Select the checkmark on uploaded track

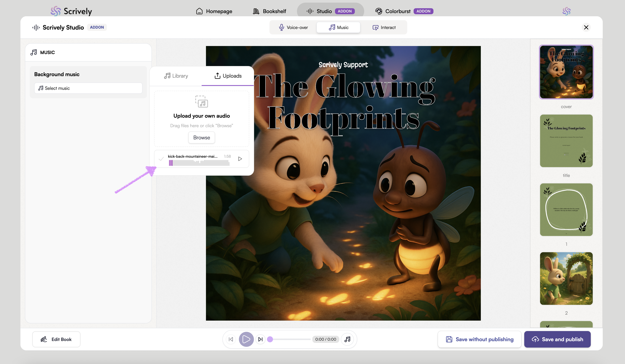[161, 159]
